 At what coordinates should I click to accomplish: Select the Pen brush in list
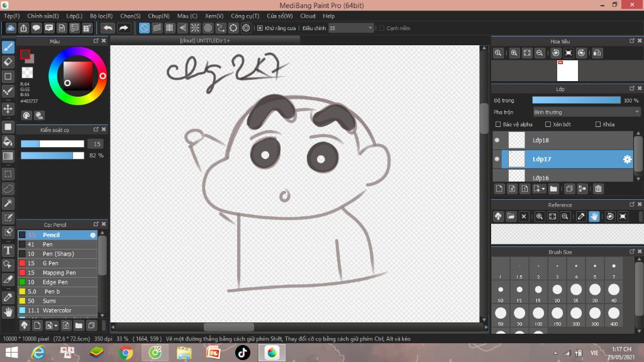57,244
